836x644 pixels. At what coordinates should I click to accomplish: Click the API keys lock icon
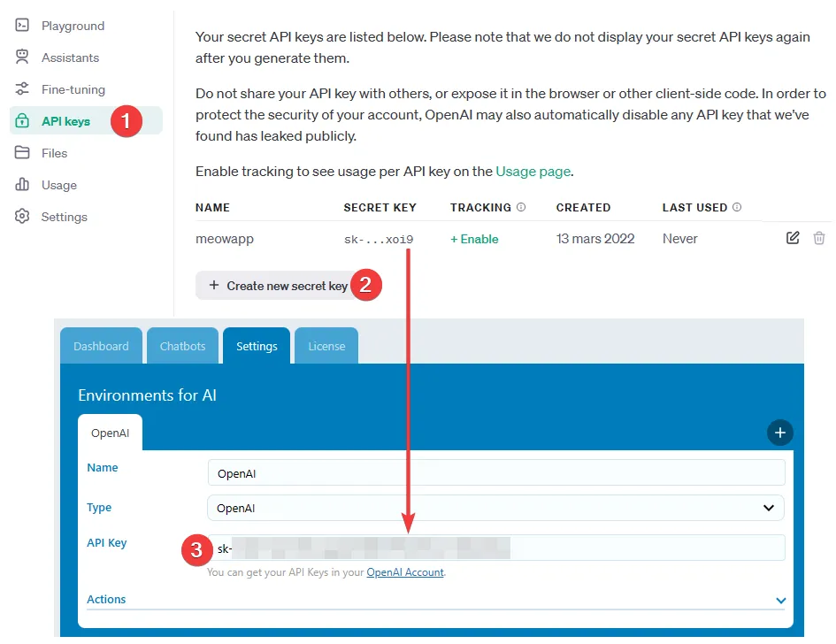point(22,120)
